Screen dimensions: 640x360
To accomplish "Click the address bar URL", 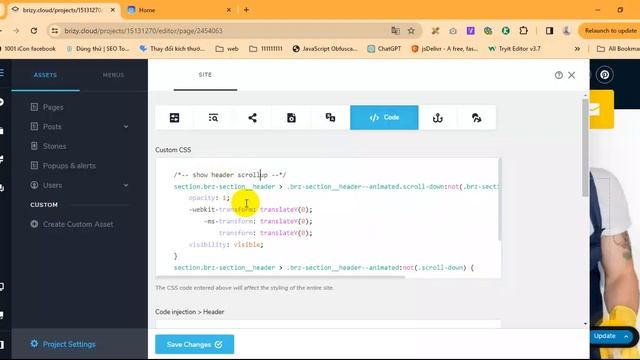I will coord(143,31).
